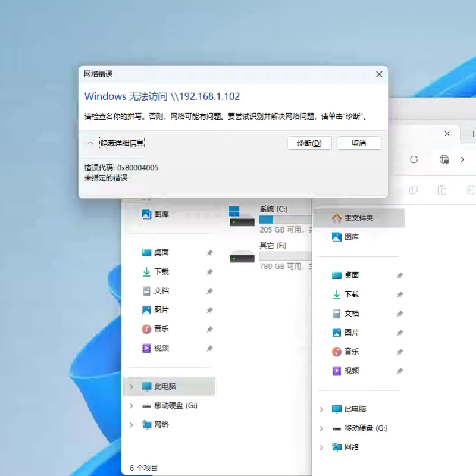Close the tab in right Explorer window
Image resolution: width=476 pixels, height=476 pixels.
tap(447, 134)
